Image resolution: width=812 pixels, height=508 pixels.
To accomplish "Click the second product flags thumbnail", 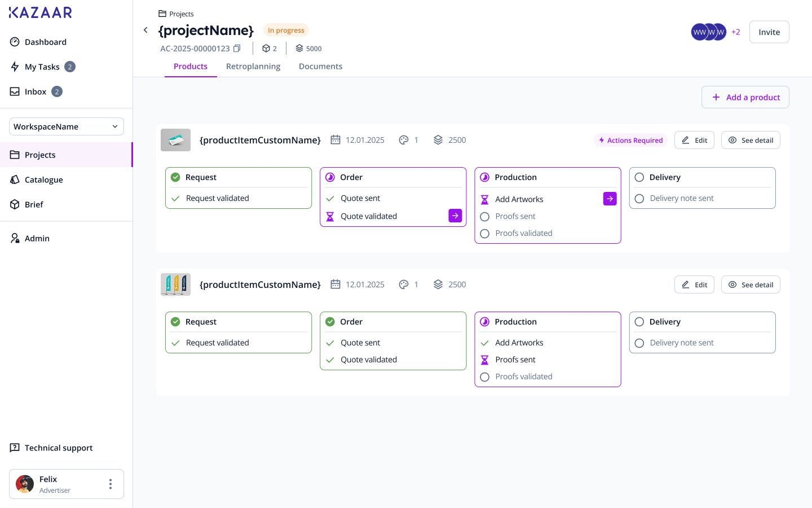I will coord(175,284).
